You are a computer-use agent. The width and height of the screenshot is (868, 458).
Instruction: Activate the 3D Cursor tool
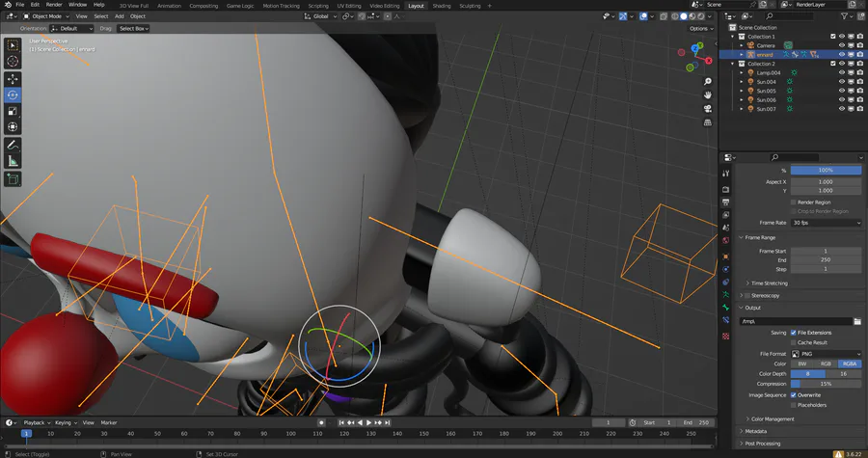(x=13, y=61)
